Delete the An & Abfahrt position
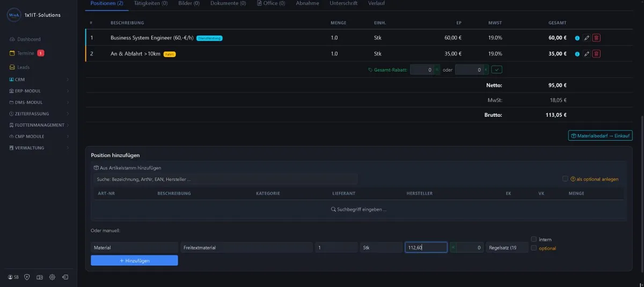The height and width of the screenshot is (287, 644). click(596, 54)
